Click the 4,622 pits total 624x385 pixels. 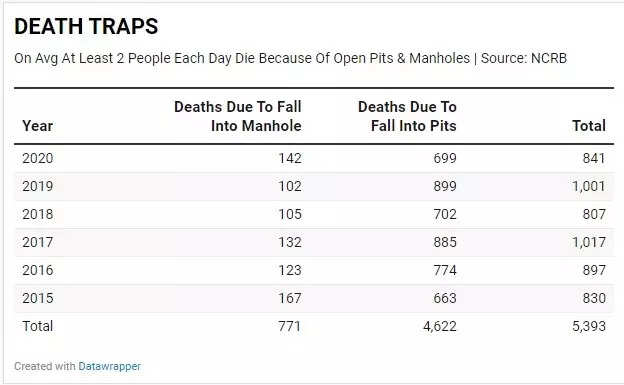[x=440, y=326]
